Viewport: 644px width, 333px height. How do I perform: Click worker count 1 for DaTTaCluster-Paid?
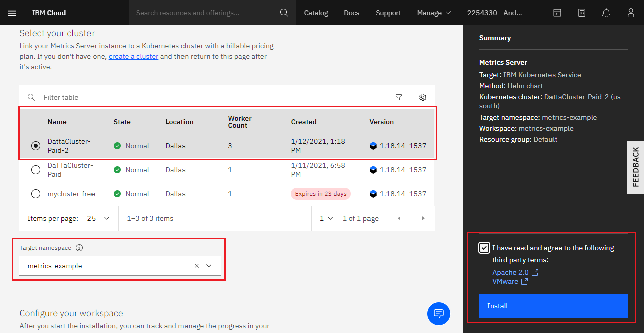coord(230,170)
